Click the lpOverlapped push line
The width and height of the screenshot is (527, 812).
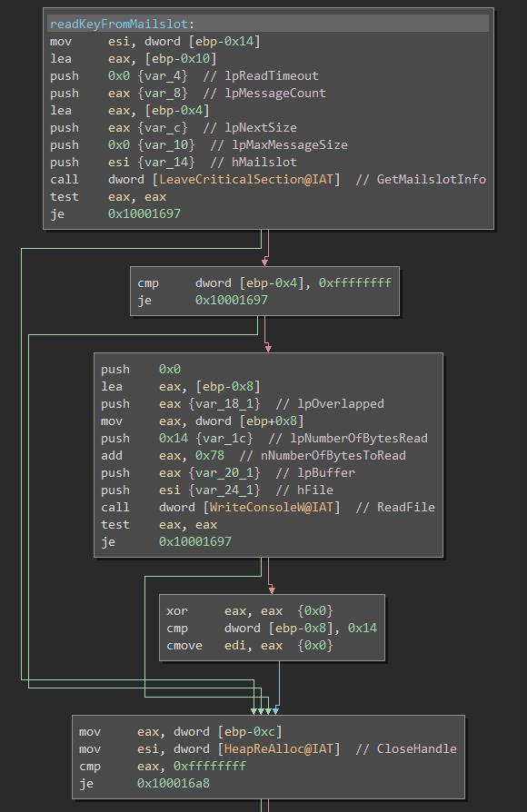click(242, 404)
